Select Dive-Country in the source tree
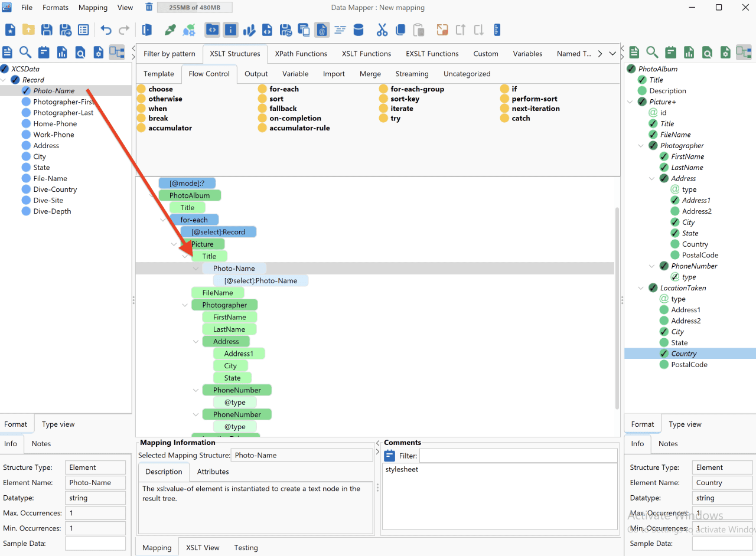The image size is (756, 556). (55, 189)
